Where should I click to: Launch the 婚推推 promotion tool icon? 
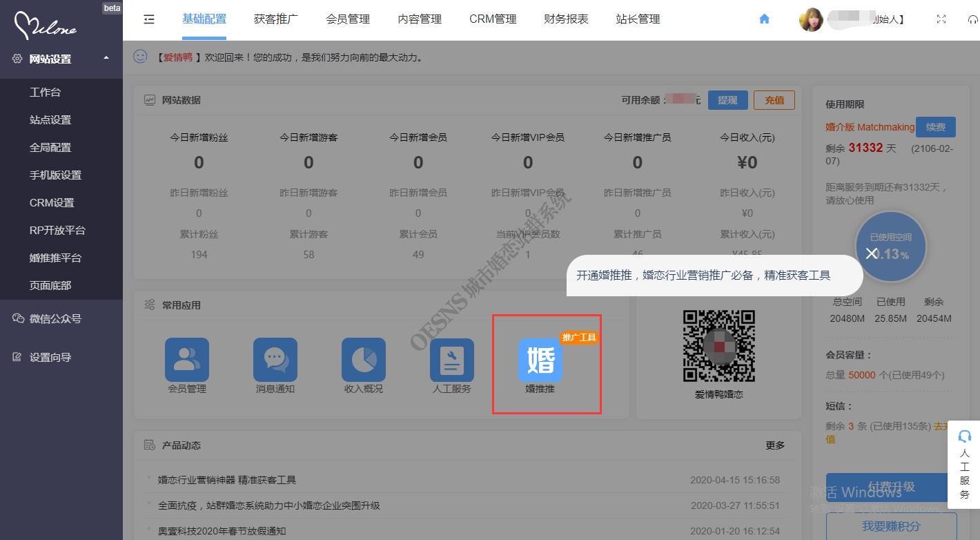click(x=540, y=360)
